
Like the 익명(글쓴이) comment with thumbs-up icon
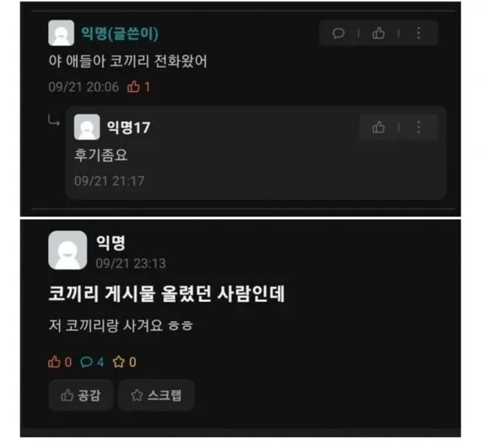pyautogui.click(x=378, y=33)
